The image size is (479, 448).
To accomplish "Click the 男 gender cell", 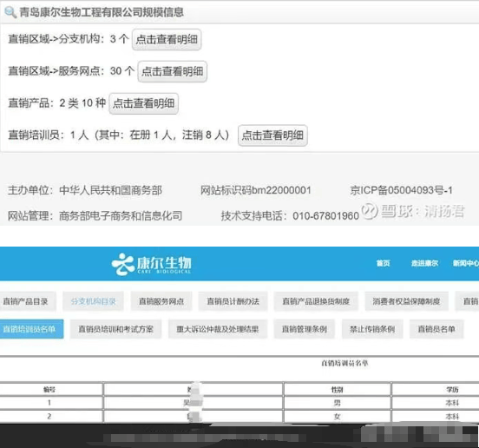I will [x=338, y=403].
